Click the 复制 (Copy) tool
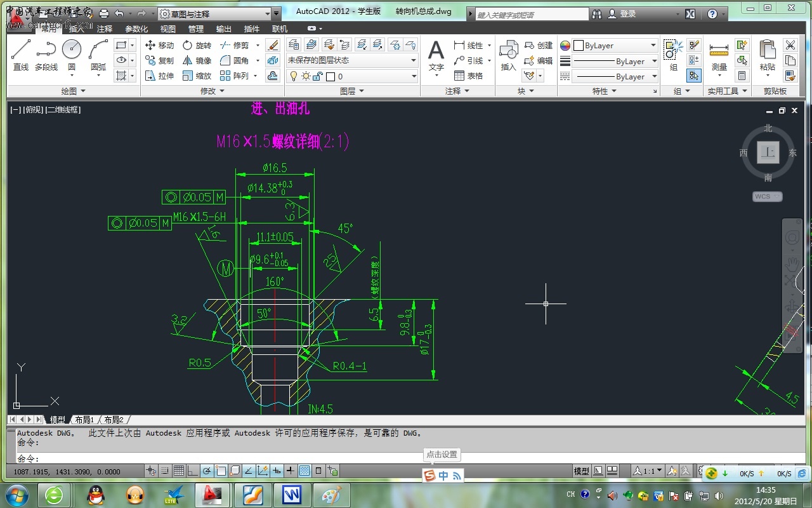The image size is (812, 508). tap(159, 60)
